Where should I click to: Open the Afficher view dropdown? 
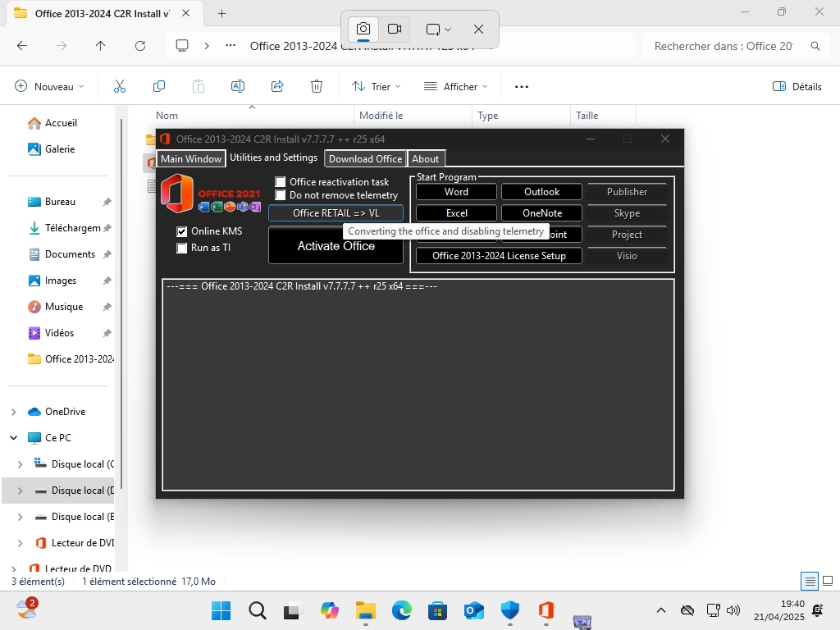point(455,86)
